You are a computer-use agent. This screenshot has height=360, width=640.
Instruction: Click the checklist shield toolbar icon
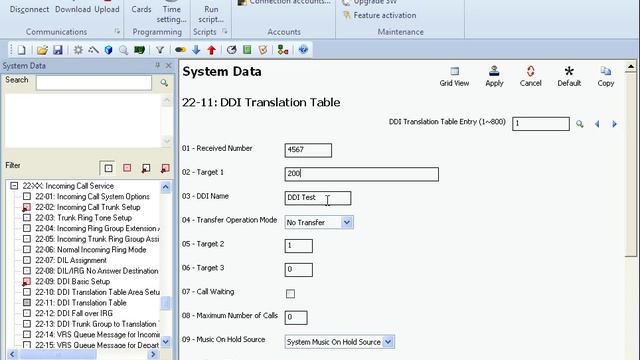click(263, 50)
